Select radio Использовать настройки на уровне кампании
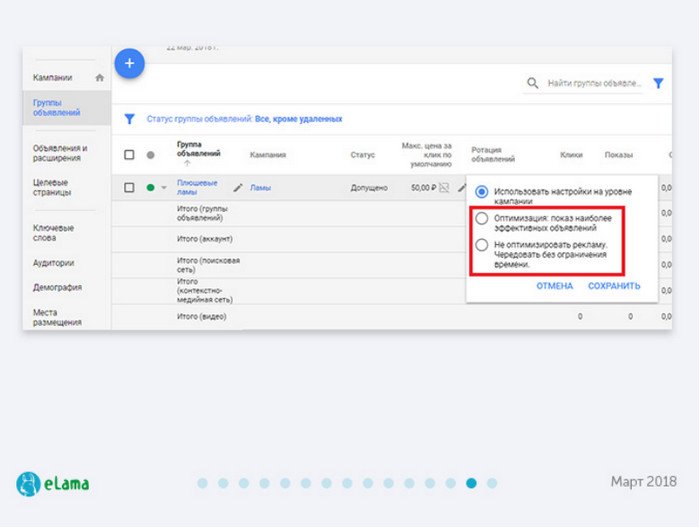Screen dimensions: 699x527 coord(482,191)
